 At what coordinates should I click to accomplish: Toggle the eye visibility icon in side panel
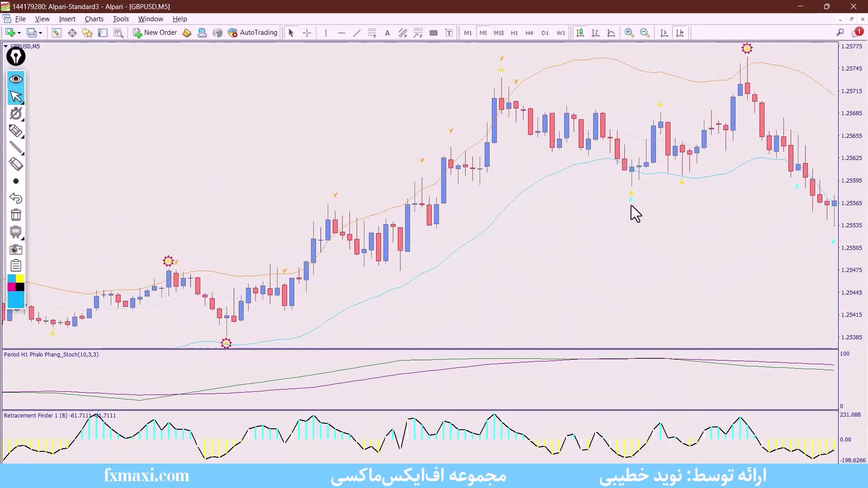[x=16, y=79]
